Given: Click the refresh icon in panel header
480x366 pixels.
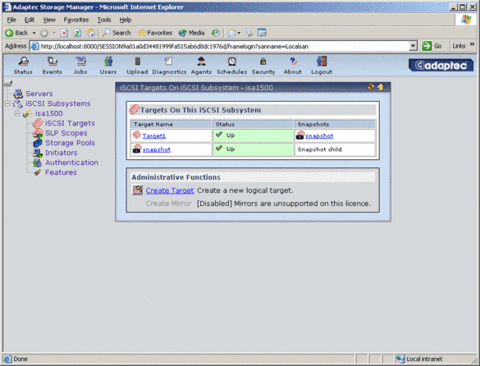Looking at the screenshot, I should point(371,87).
